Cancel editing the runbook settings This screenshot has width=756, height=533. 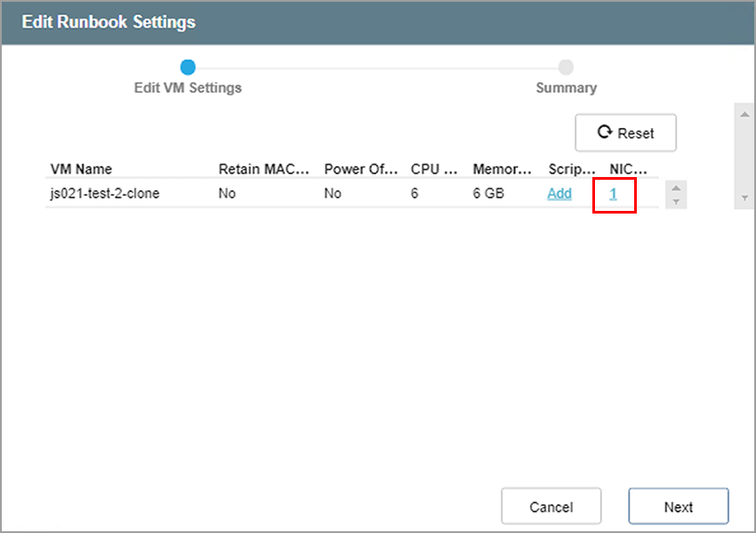coord(551,506)
